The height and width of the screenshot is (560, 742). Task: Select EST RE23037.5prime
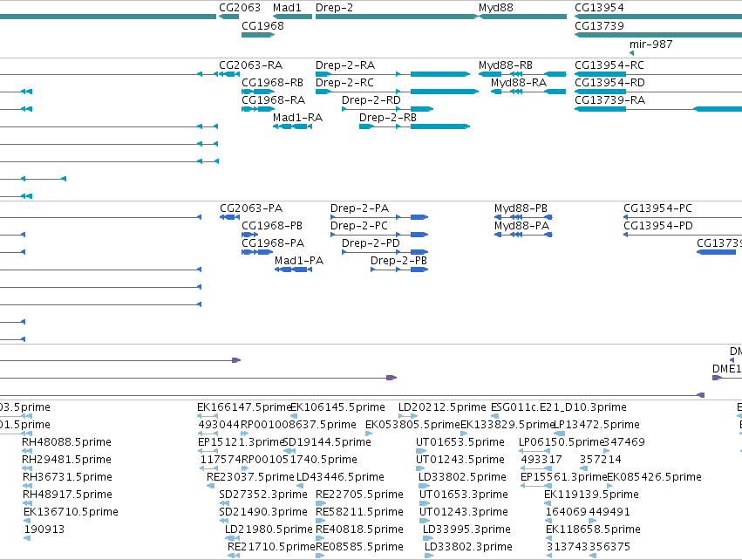tap(250, 477)
